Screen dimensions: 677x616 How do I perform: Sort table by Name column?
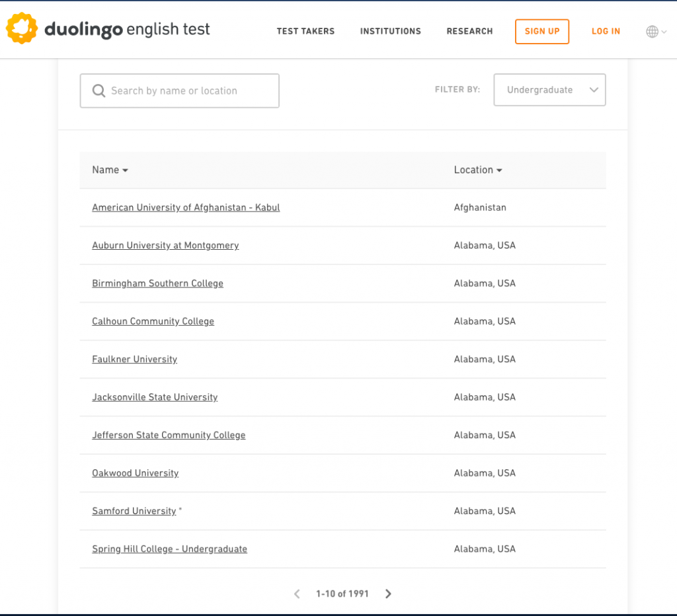click(x=110, y=170)
